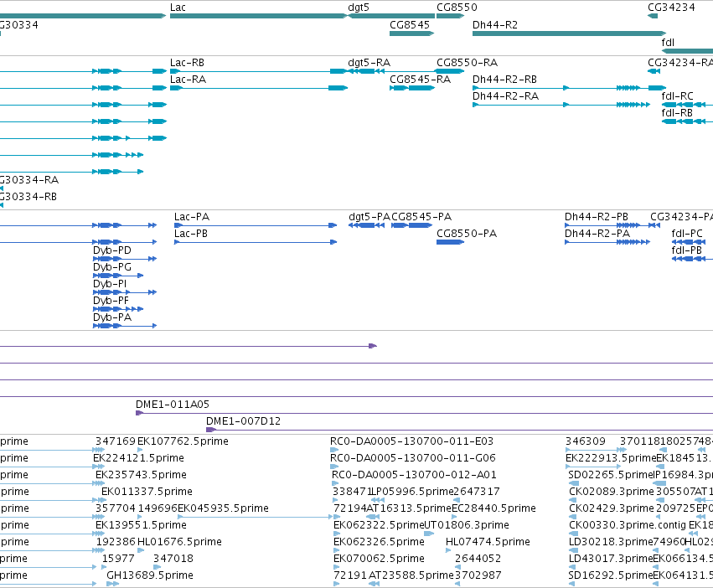The height and width of the screenshot is (588, 713).
Task: Select protein Dh44-R2-PB
Action: [x=602, y=225]
